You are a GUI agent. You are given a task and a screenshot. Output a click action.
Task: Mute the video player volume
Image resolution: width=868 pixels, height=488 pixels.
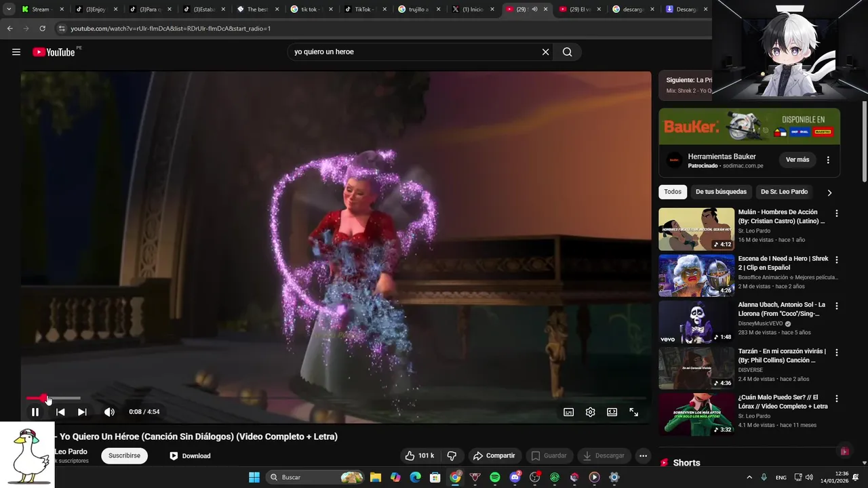[109, 412]
